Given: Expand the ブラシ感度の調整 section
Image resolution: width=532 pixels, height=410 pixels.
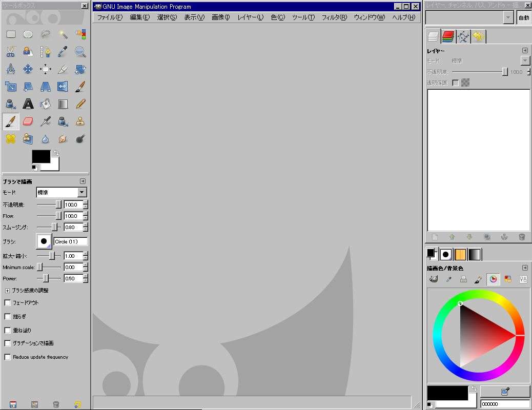Looking at the screenshot, I should coord(7,291).
